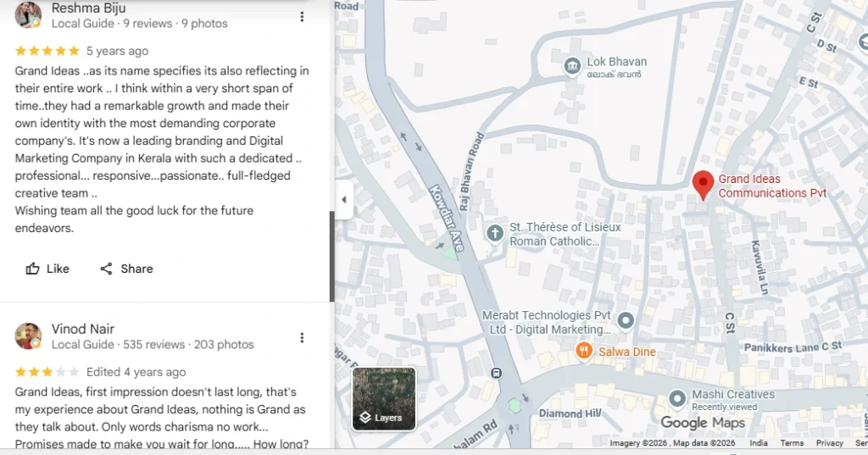Open Vinod Nair's profile picture
Viewport: 868px width, 455px height.
[x=28, y=336]
